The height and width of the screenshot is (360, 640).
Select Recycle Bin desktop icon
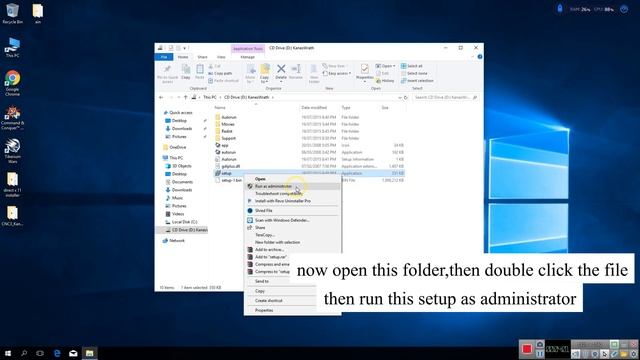[12, 13]
